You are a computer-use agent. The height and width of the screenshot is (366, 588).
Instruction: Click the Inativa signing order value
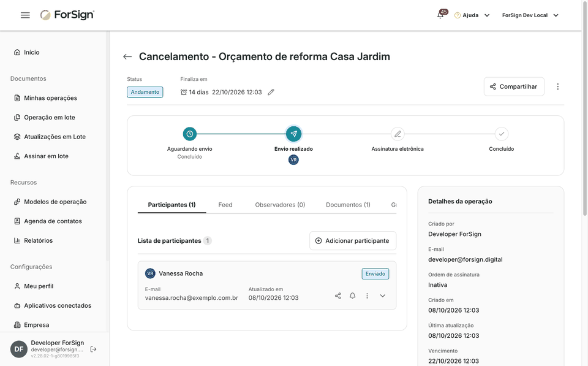pos(437,285)
